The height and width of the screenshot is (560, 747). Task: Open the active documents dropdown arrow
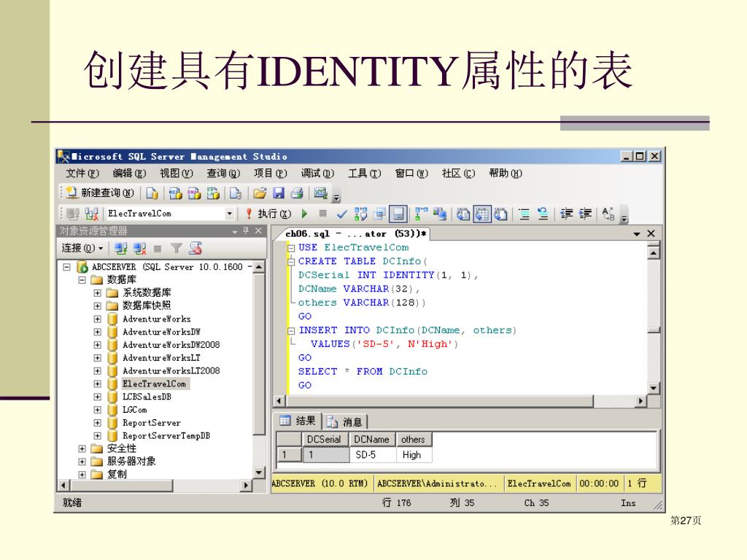click(637, 234)
